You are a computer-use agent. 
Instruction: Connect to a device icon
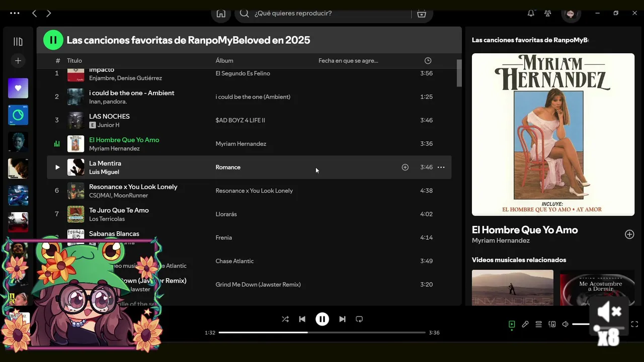click(552, 324)
